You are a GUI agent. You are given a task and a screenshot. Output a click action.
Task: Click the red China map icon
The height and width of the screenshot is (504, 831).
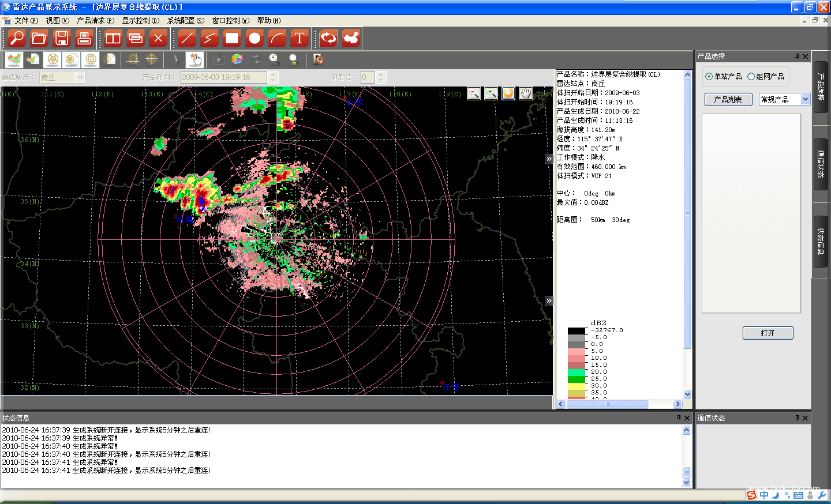point(351,39)
